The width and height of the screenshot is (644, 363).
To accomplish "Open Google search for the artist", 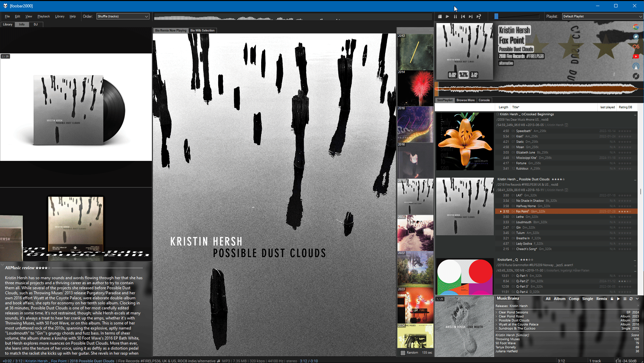I will (x=636, y=27).
